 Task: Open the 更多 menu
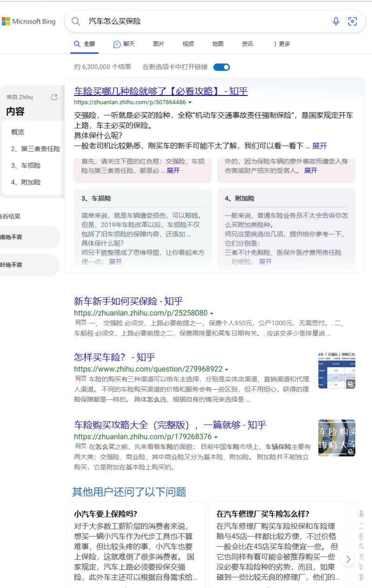(x=282, y=44)
